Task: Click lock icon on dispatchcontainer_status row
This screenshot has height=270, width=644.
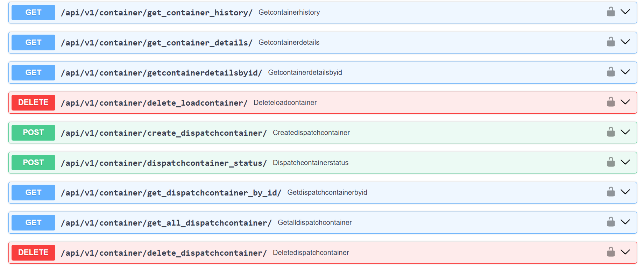Action: point(611,162)
